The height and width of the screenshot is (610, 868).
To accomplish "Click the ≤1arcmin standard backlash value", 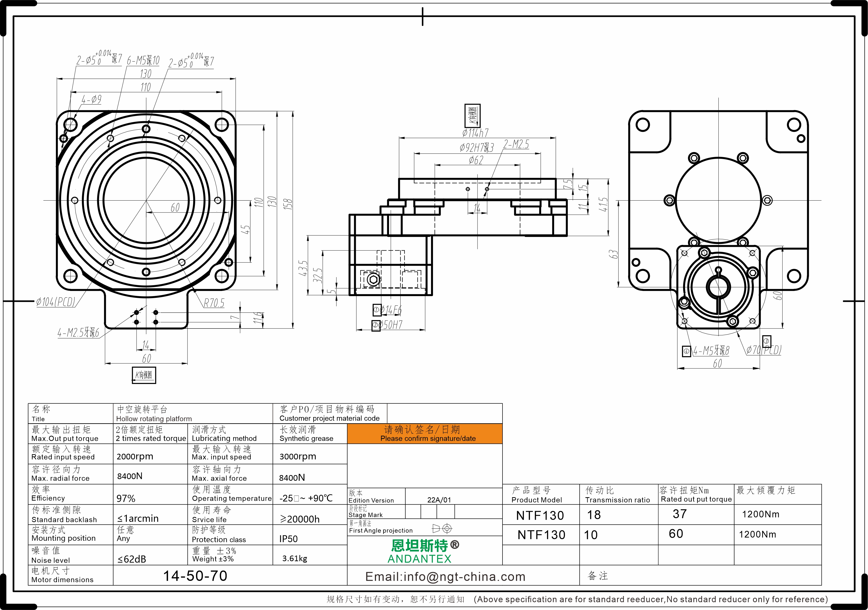I will click(x=137, y=518).
